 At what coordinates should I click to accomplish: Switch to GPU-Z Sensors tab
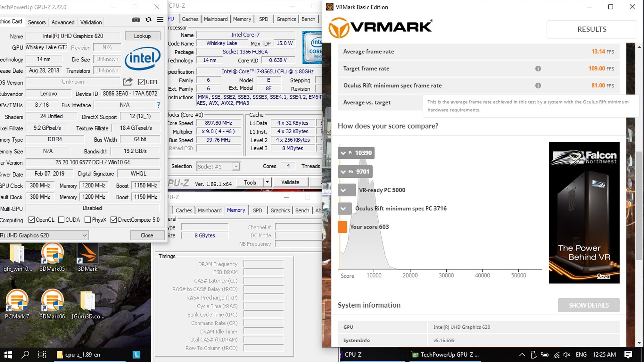click(x=37, y=22)
